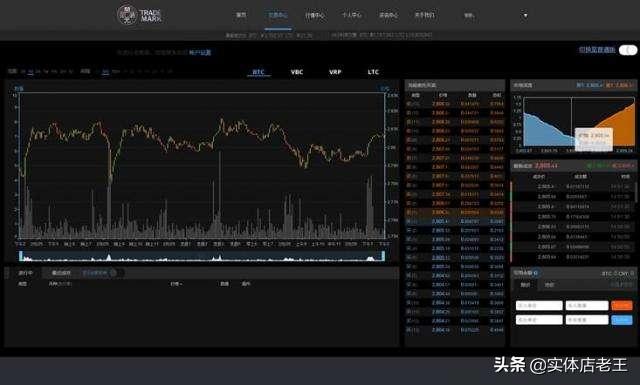
Task: Focus the bottom-left white price input
Action: tap(539, 320)
